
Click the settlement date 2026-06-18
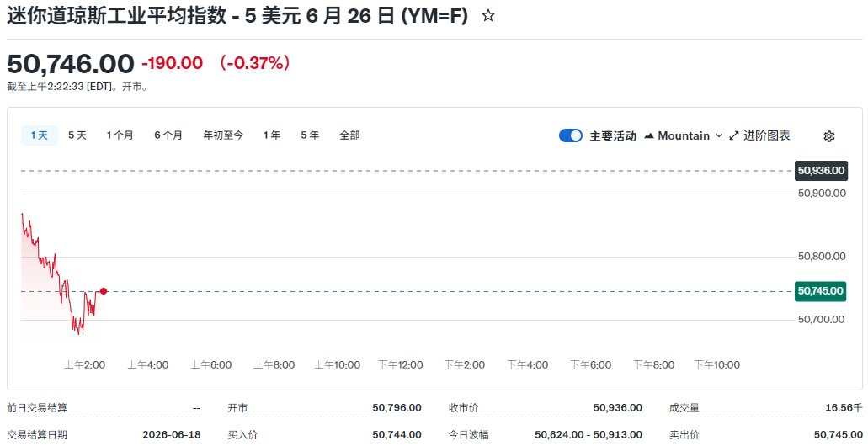pos(172,435)
